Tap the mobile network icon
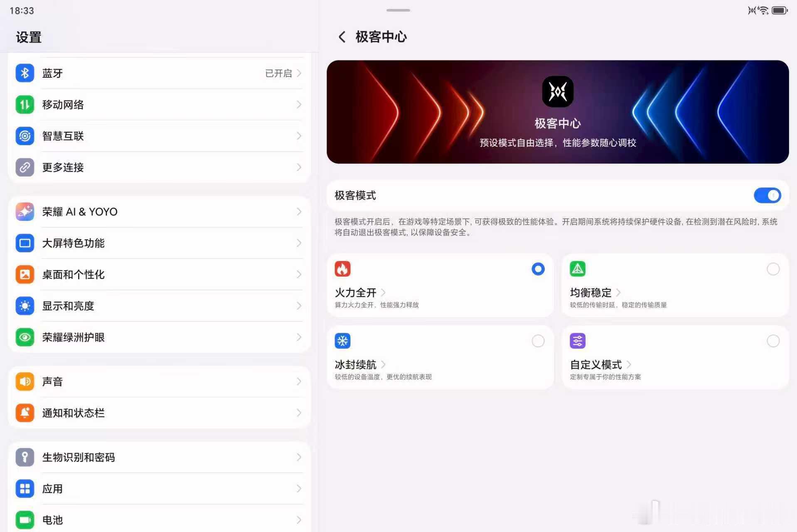Viewport: 797px width, 532px height. click(25, 104)
